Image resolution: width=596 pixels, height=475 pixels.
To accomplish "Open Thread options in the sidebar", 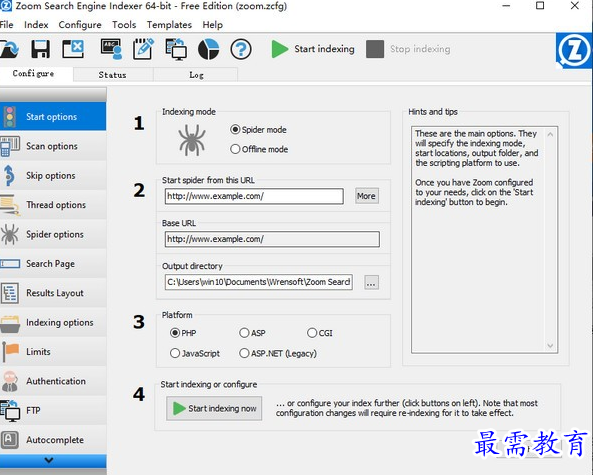I will (x=53, y=204).
